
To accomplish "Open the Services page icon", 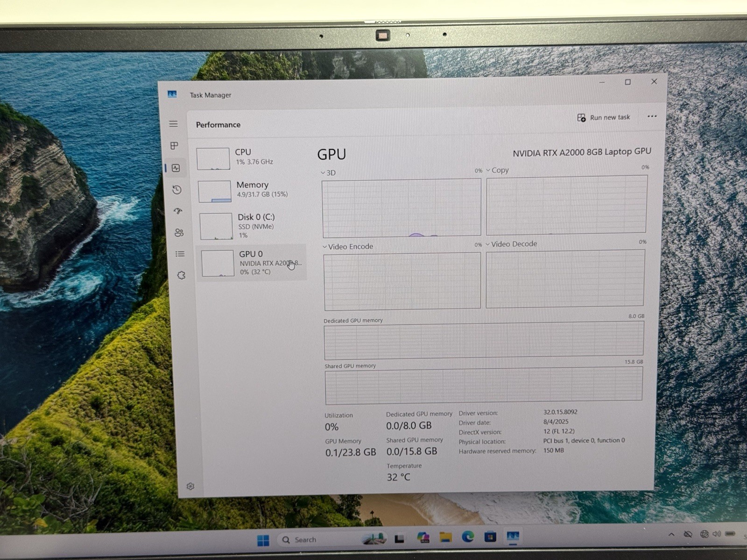I will coord(181,275).
